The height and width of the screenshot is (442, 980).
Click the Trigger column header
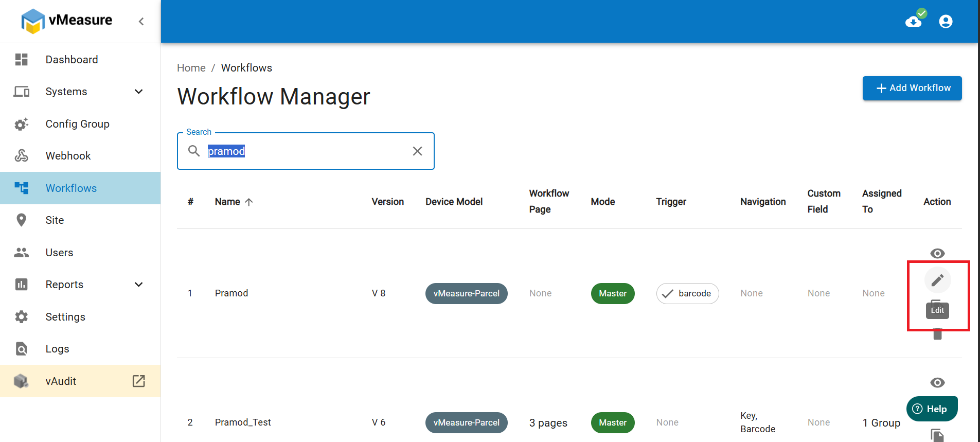click(x=671, y=202)
